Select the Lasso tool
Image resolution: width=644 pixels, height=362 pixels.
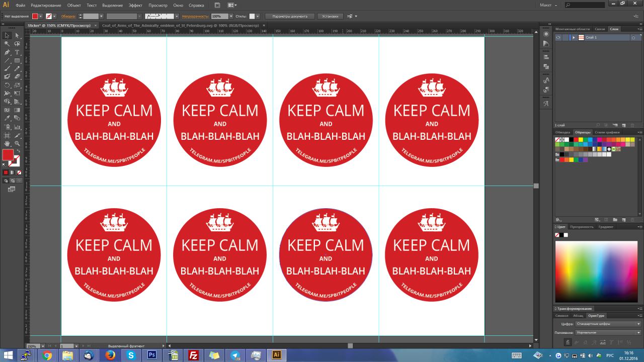click(x=17, y=44)
